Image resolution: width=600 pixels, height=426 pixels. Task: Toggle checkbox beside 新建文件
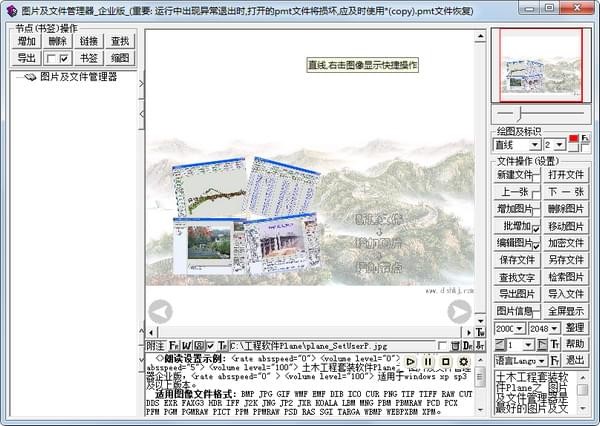click(536, 177)
